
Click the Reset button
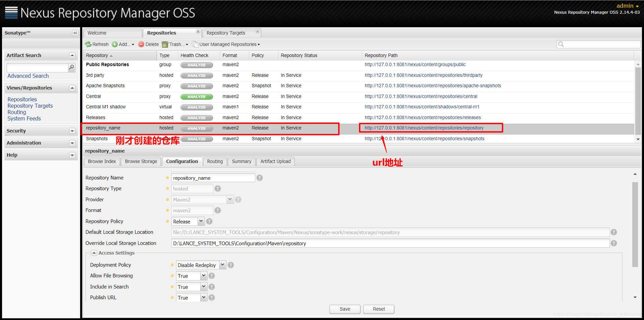[379, 309]
